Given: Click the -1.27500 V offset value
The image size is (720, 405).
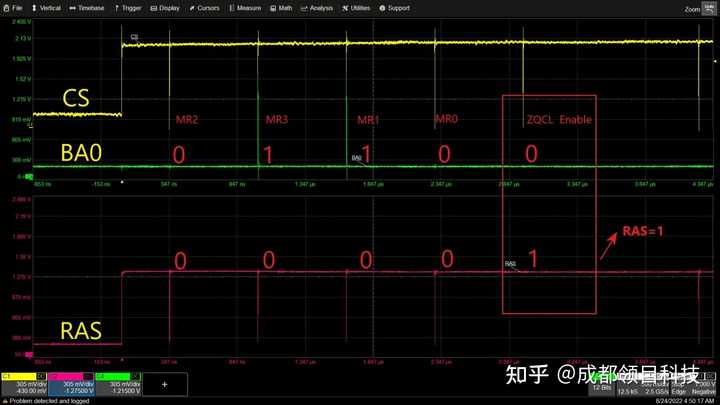Looking at the screenshot, I should coord(78,391).
